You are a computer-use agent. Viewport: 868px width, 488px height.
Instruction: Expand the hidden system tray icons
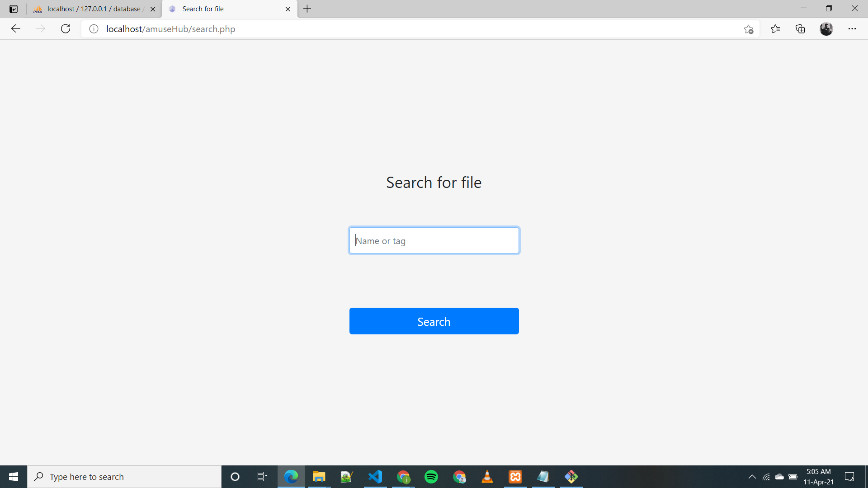pos(752,477)
